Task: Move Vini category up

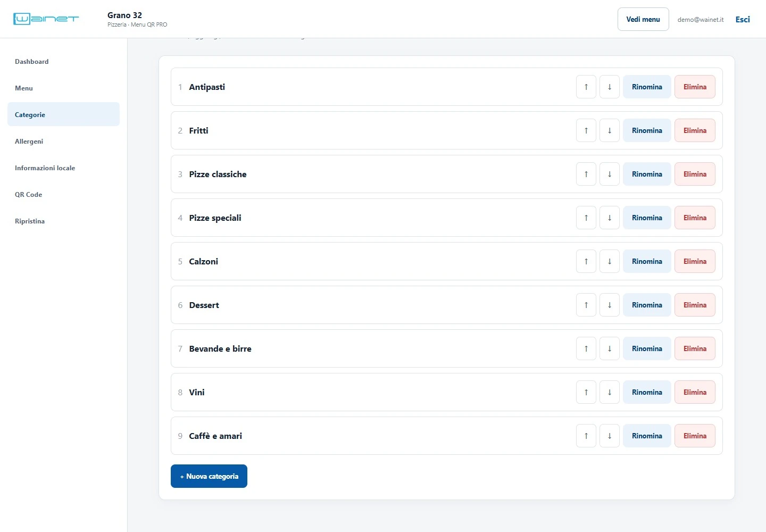Action: [x=586, y=392]
